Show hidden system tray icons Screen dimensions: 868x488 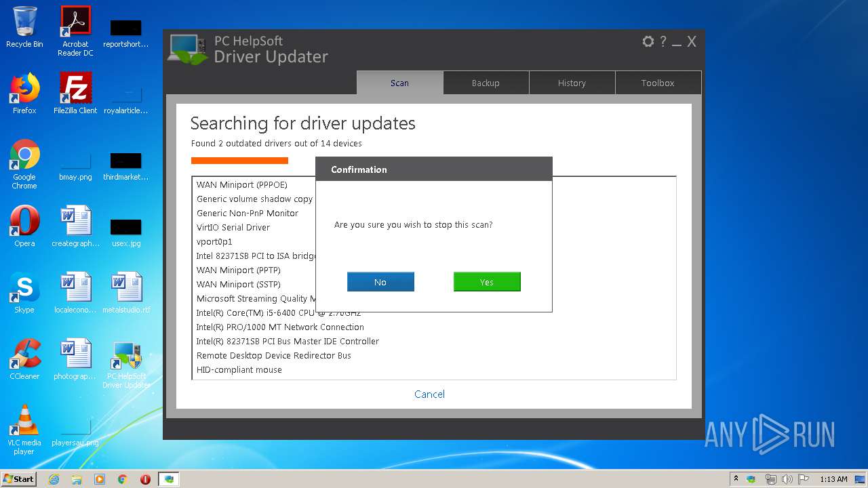tap(736, 479)
